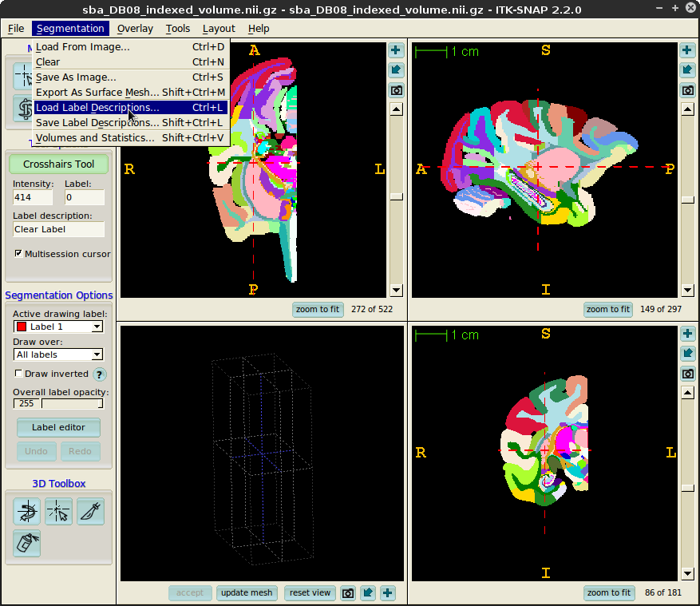Click the Overall label opacity slider
This screenshot has width=700, height=606.
click(x=70, y=404)
